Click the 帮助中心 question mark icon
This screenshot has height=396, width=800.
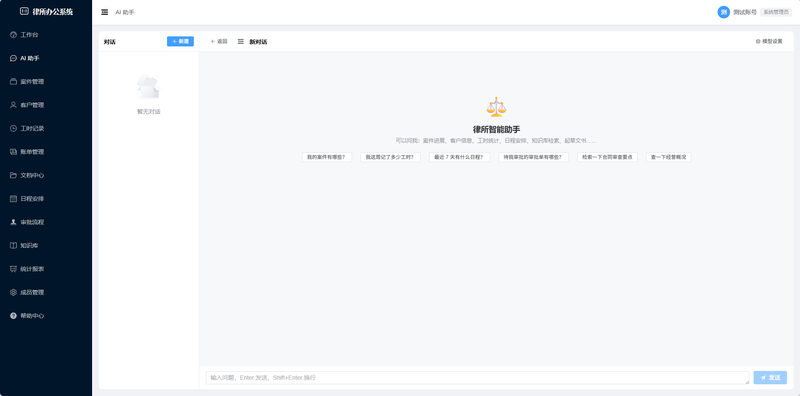[13, 316]
